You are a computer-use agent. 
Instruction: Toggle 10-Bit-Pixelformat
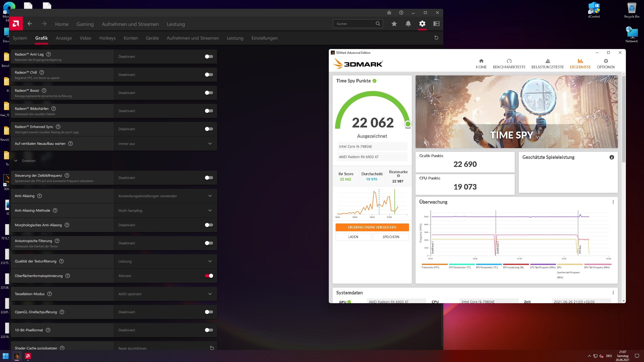point(209,330)
